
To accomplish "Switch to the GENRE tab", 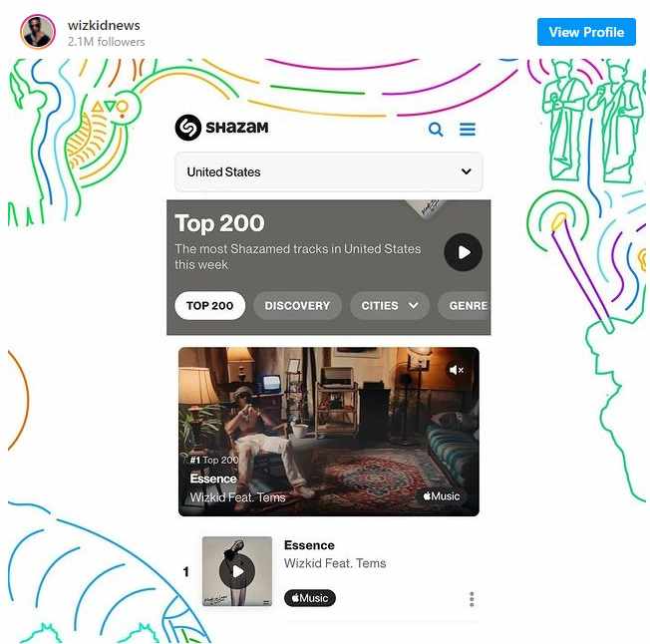I will (465, 306).
